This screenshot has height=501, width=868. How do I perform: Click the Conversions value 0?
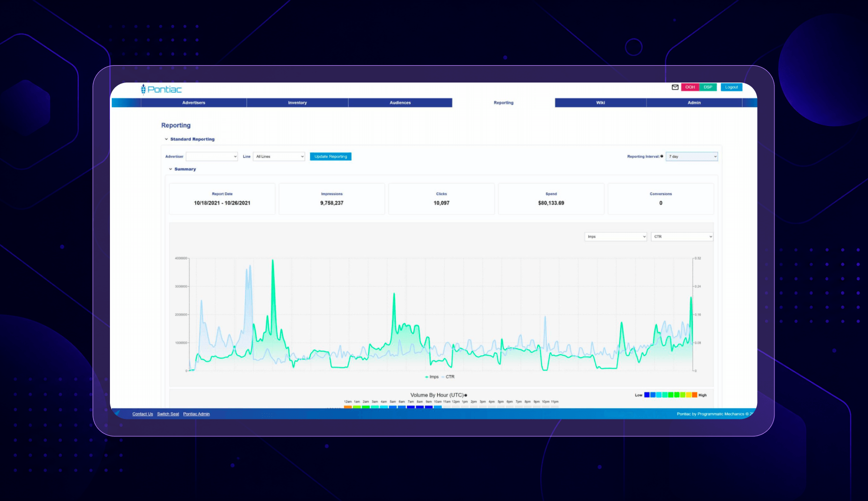661,203
